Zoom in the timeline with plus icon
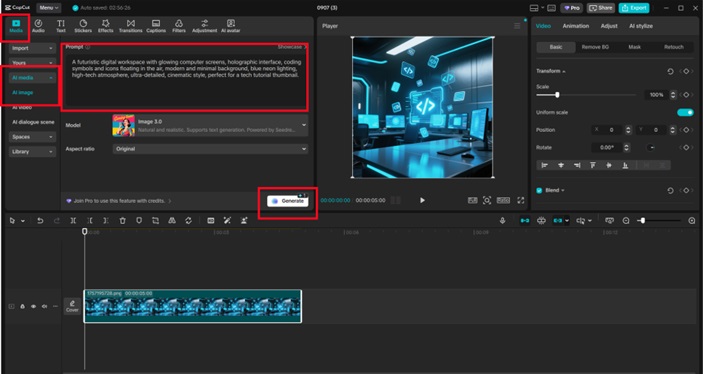Screen dimensions: 703x374 click(692, 221)
